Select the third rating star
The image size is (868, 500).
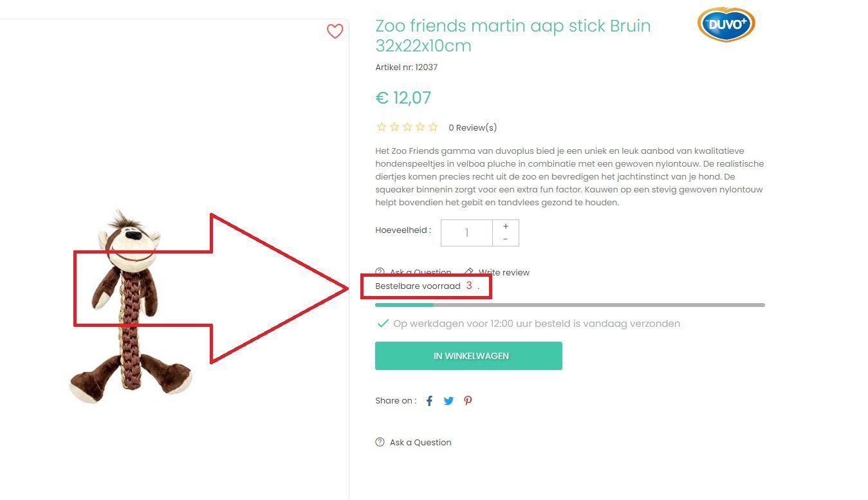(407, 127)
